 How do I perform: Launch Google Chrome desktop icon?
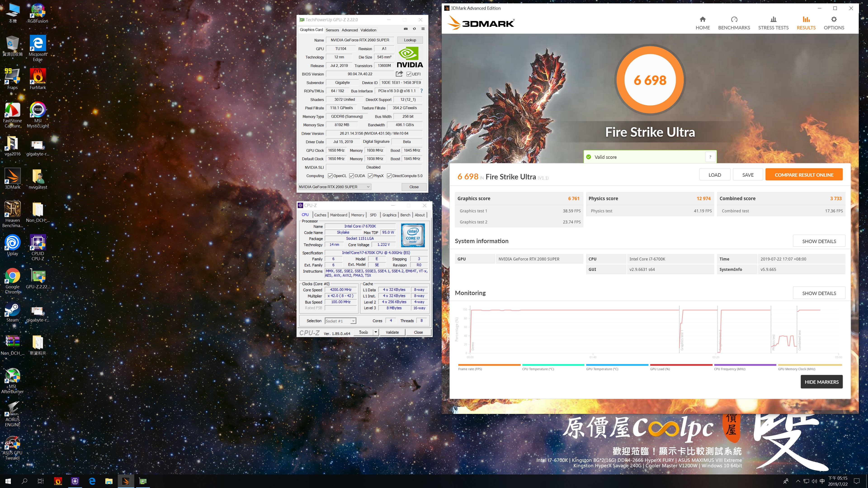tap(12, 281)
